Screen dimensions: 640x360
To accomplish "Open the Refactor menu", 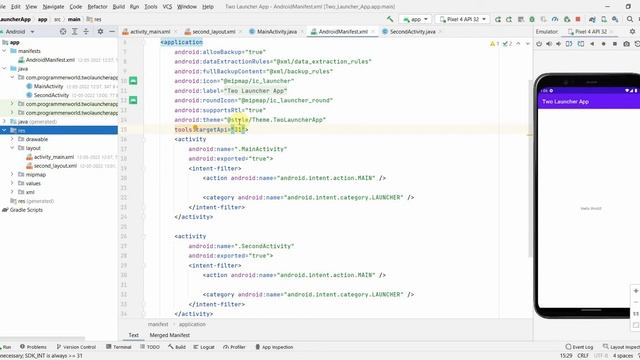I will click(98, 7).
